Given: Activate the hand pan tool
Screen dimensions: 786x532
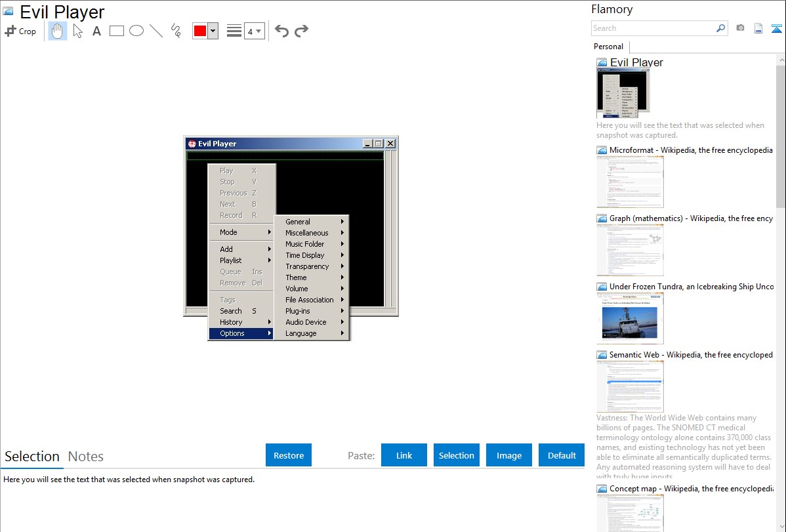Looking at the screenshot, I should pos(58,31).
